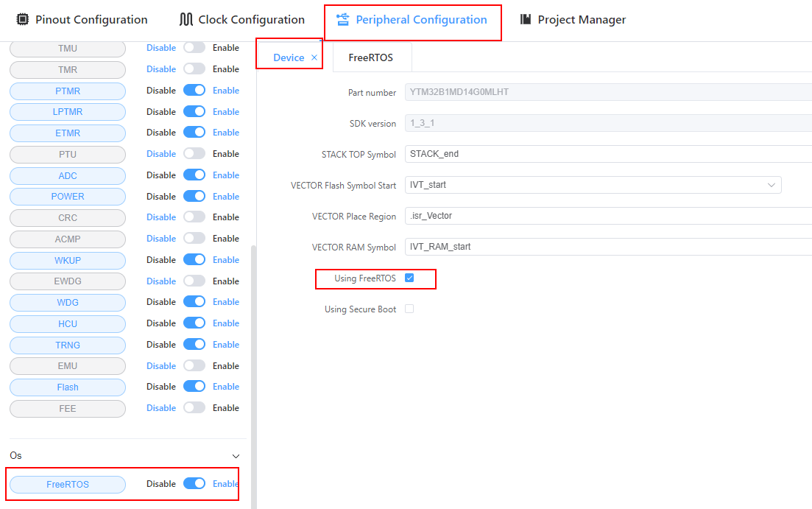Viewport: 812px width, 509px height.
Task: Toggle the TMR enable switch
Action: [194, 69]
